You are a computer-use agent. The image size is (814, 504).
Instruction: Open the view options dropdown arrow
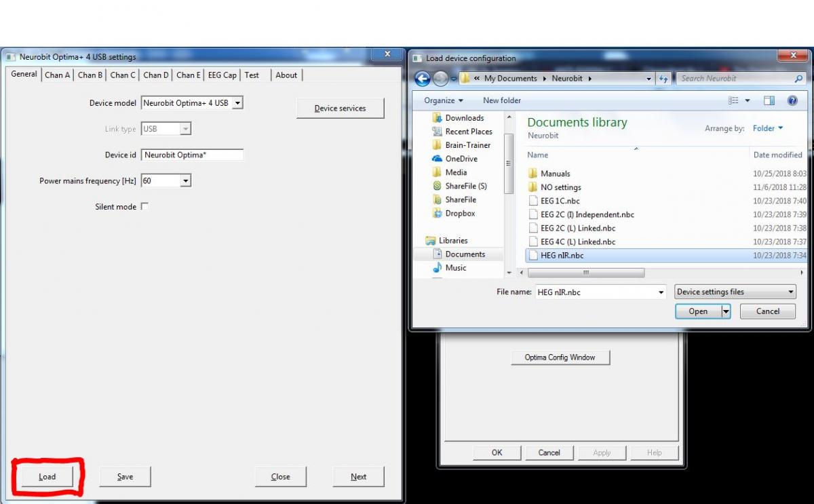(748, 100)
